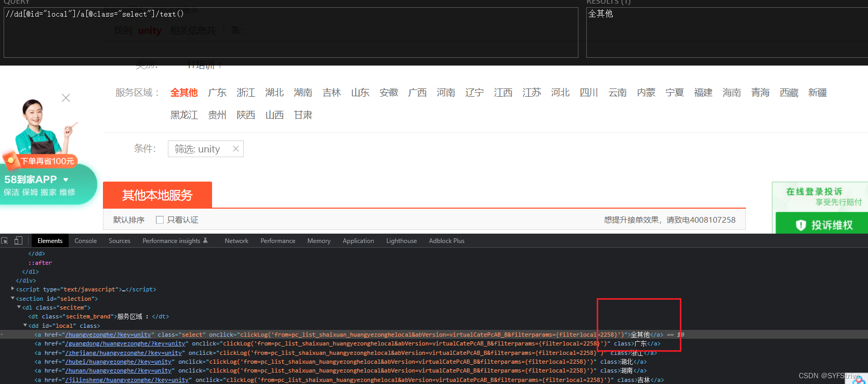Switch to the Performance tab

point(278,241)
